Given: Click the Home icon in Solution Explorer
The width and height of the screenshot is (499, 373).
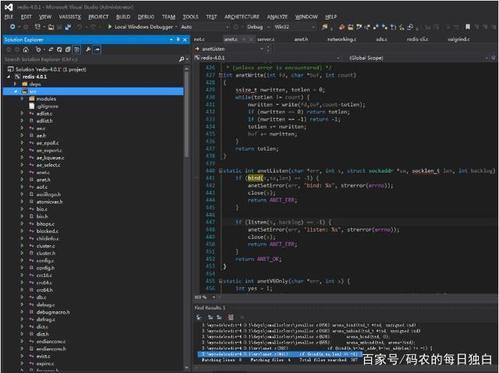Looking at the screenshot, I should point(26,50).
